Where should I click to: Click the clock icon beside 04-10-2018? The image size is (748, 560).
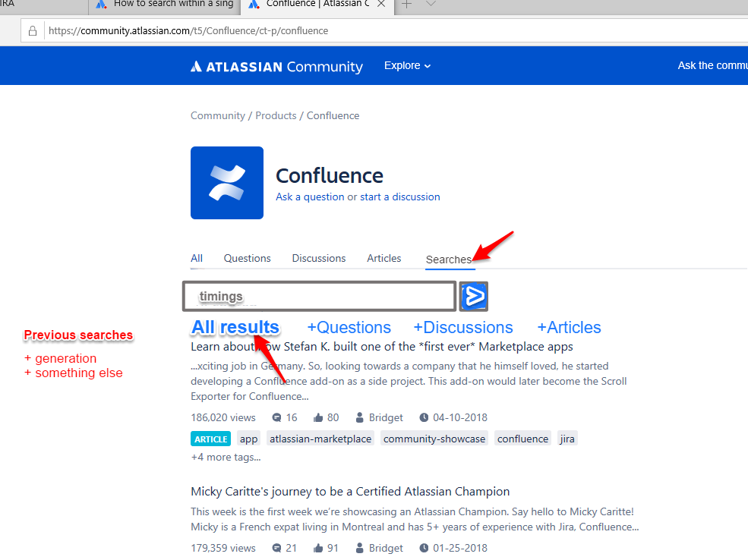point(424,417)
